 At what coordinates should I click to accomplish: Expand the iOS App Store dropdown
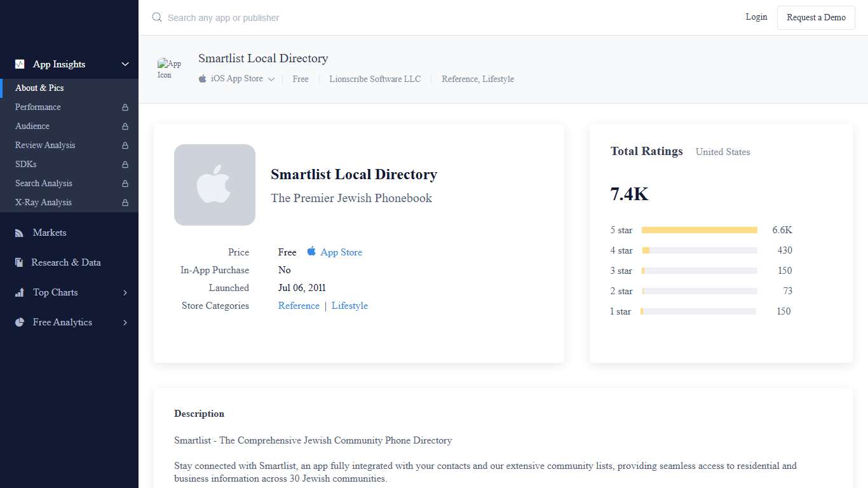(271, 79)
